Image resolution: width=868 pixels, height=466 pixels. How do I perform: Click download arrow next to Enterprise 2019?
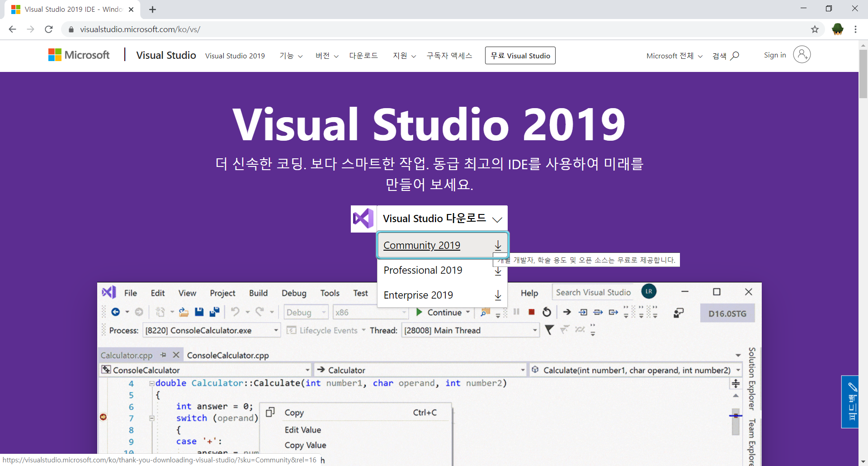coord(498,295)
